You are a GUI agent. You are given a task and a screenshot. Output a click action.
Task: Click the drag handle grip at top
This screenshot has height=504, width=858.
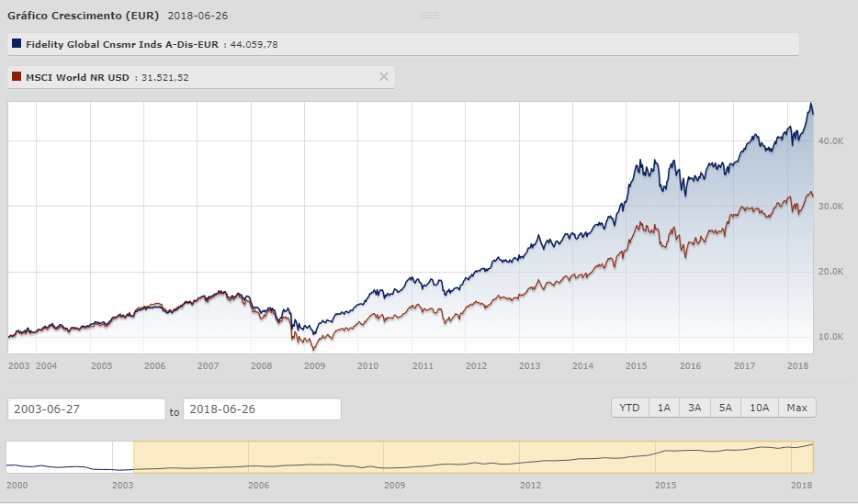tap(429, 15)
